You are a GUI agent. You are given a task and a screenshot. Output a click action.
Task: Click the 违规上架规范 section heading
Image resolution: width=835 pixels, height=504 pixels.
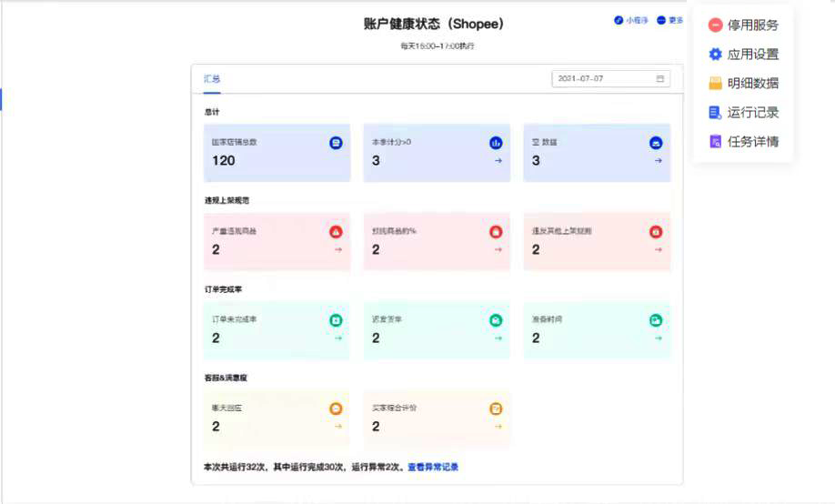point(226,200)
